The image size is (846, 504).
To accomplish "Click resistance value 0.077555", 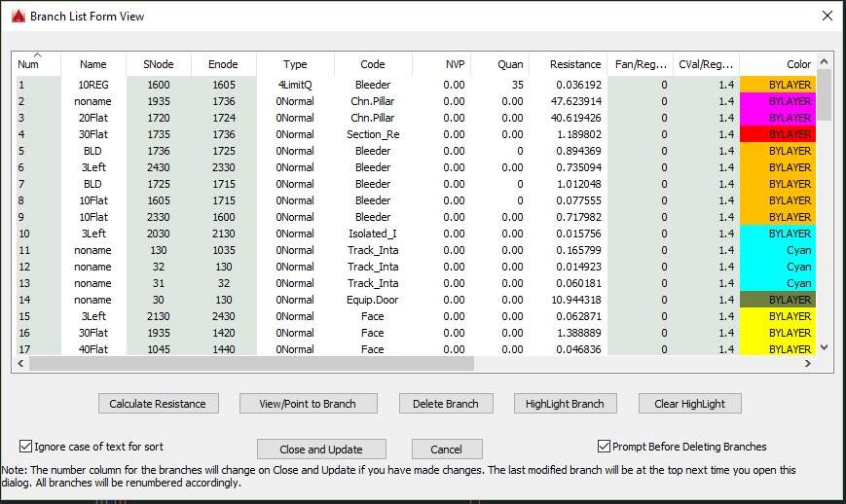I will (579, 200).
